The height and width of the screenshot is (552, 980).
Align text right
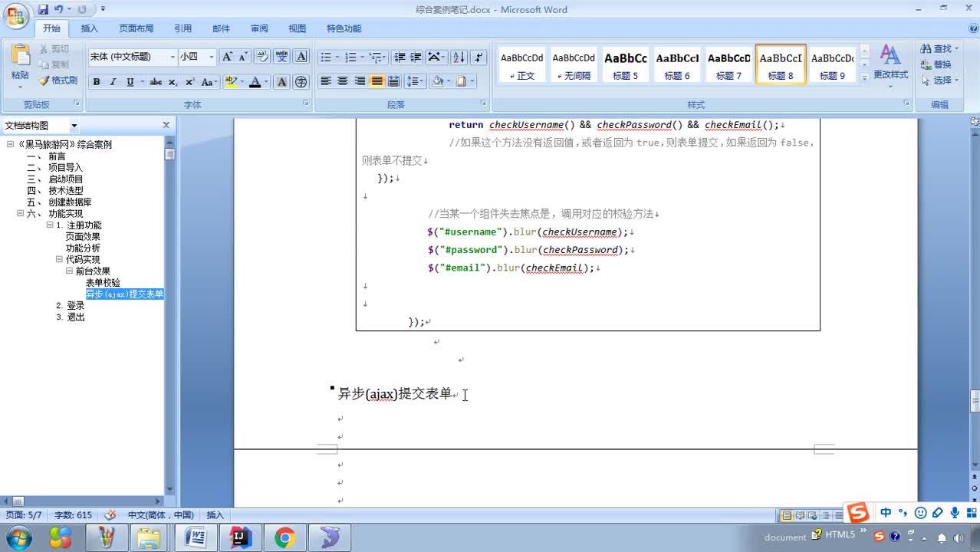(x=360, y=80)
